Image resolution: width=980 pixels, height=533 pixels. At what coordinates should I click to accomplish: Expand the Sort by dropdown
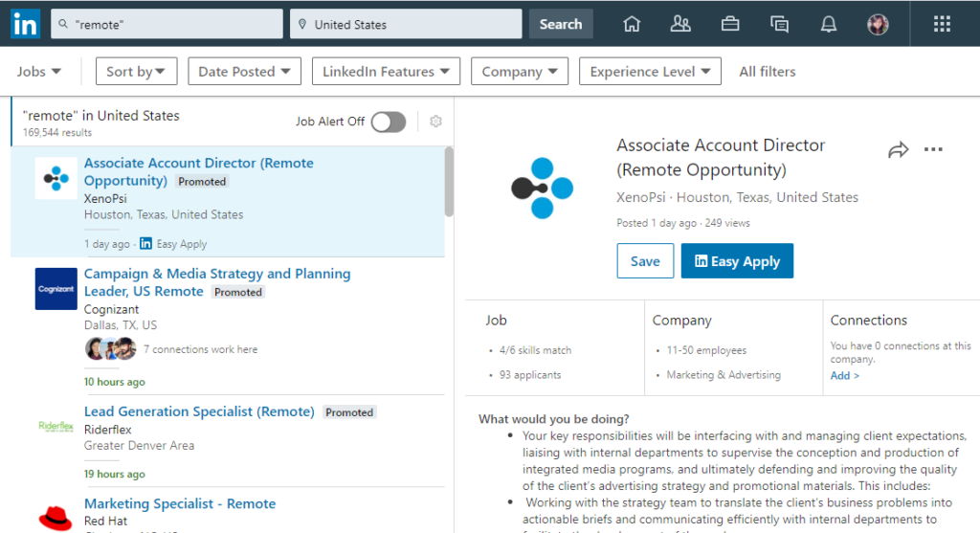tap(136, 72)
